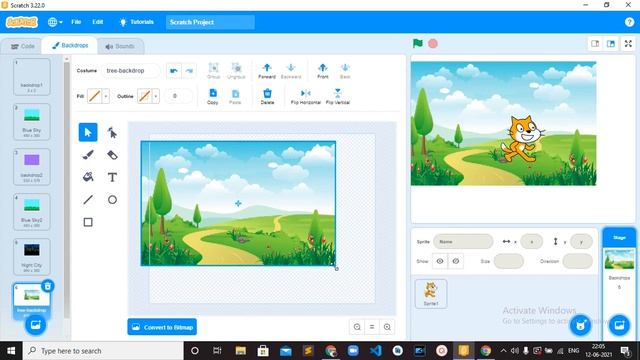
Task: Open the Edit menu
Action: pos(98,22)
